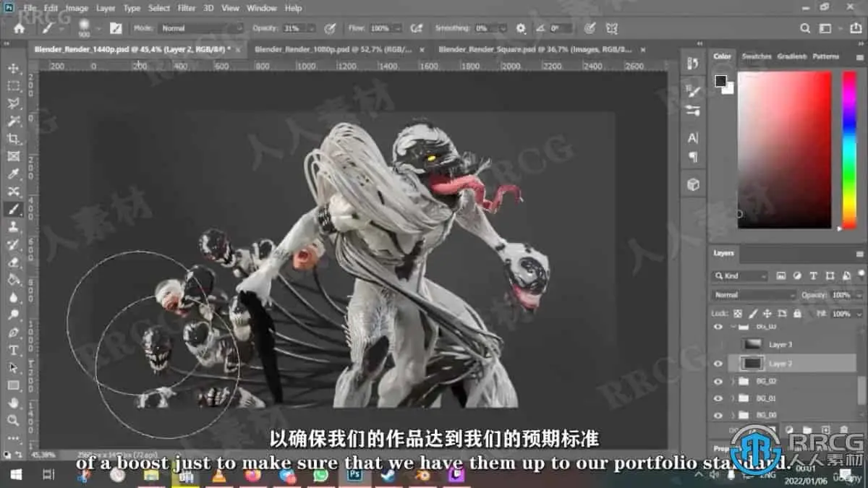This screenshot has width=868, height=488.
Task: Open the 3D cube panel icon
Action: pos(693,184)
